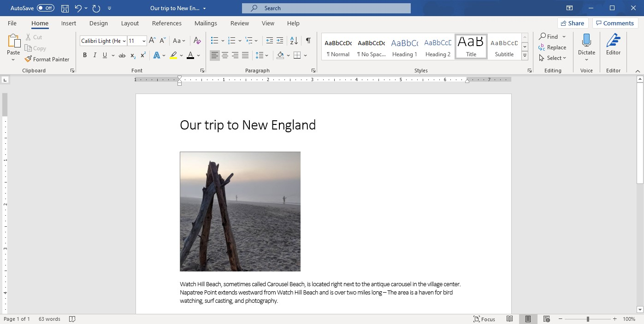Select Justify alignment

tap(245, 55)
